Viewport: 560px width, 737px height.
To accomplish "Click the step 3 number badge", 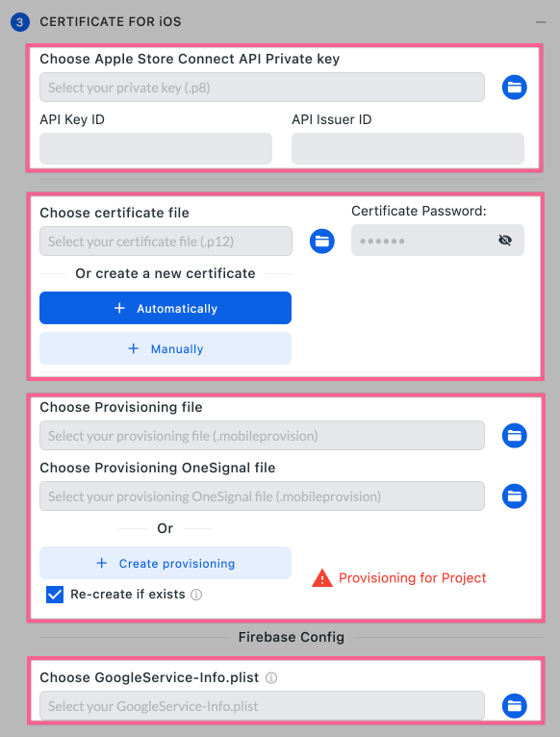I will tap(20, 22).
